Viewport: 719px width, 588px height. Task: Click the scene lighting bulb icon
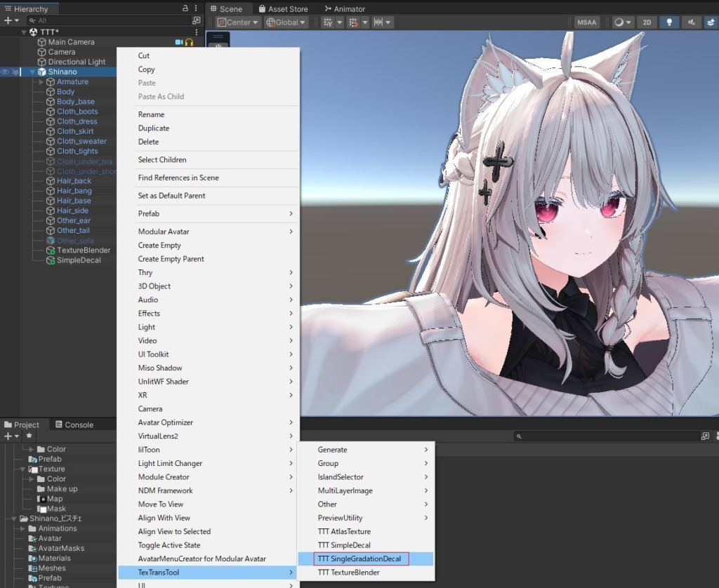click(x=668, y=22)
